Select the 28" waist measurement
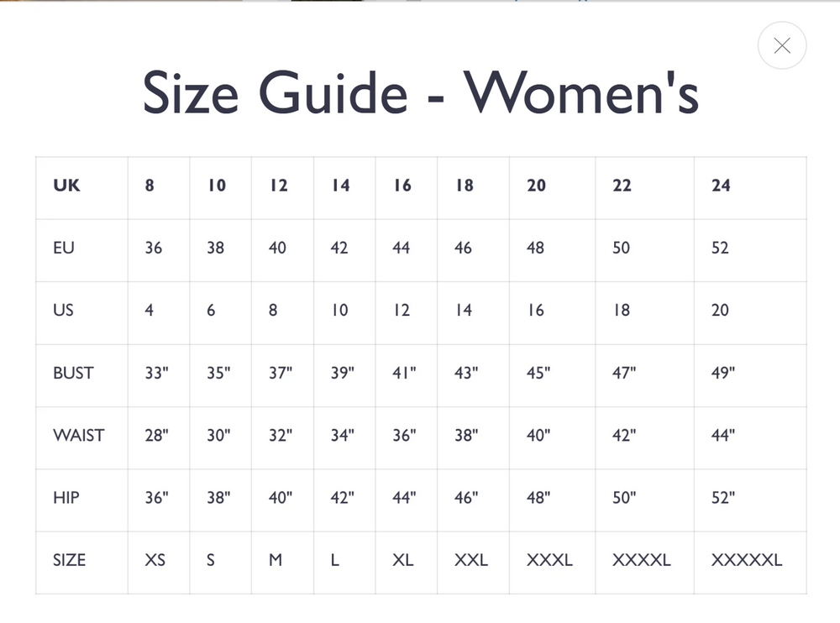Image resolution: width=840 pixels, height=623 pixels. pos(156,435)
